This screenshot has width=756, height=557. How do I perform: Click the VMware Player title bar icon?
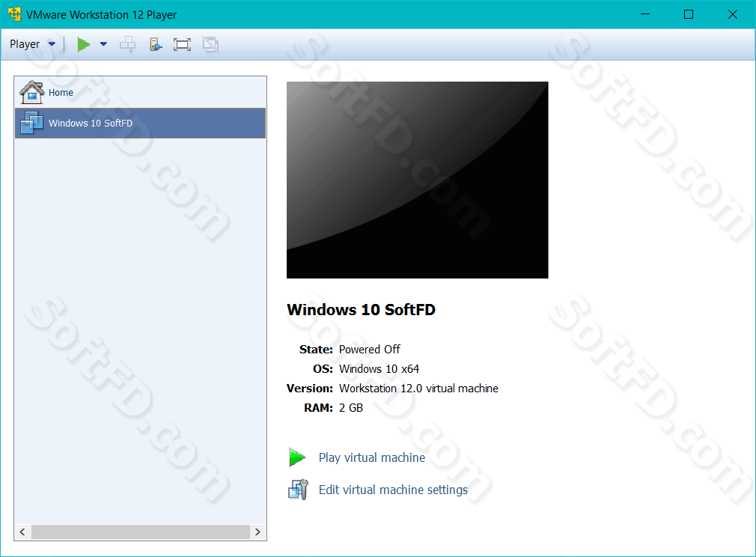[x=15, y=14]
